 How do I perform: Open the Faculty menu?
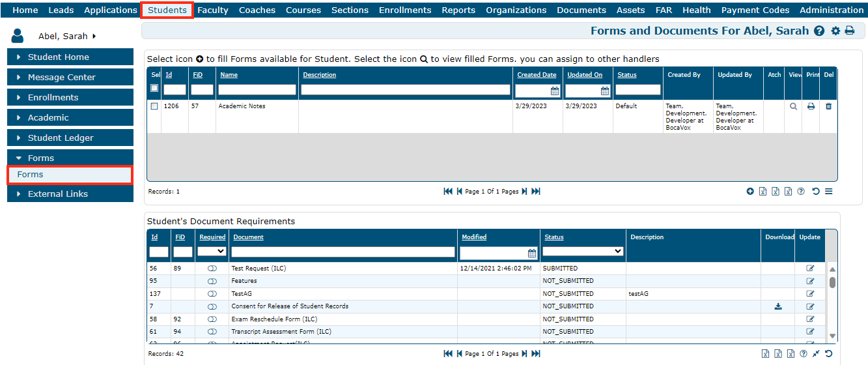coord(213,10)
